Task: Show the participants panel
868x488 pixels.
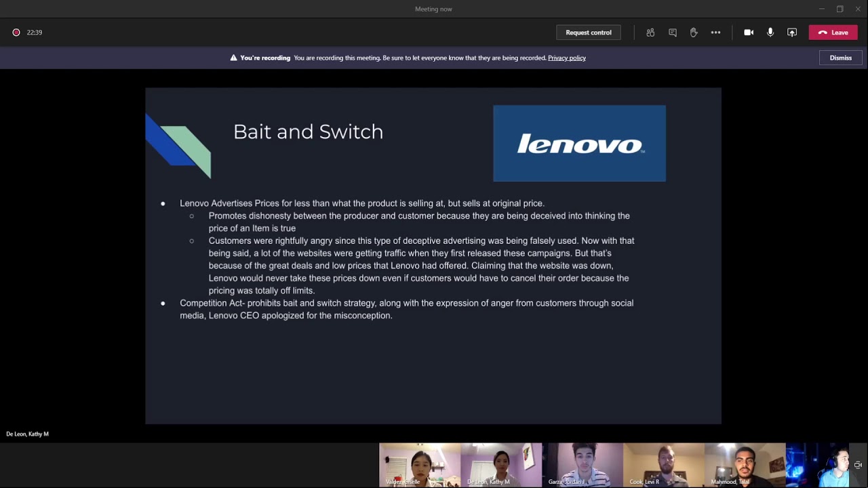Action: tap(650, 33)
